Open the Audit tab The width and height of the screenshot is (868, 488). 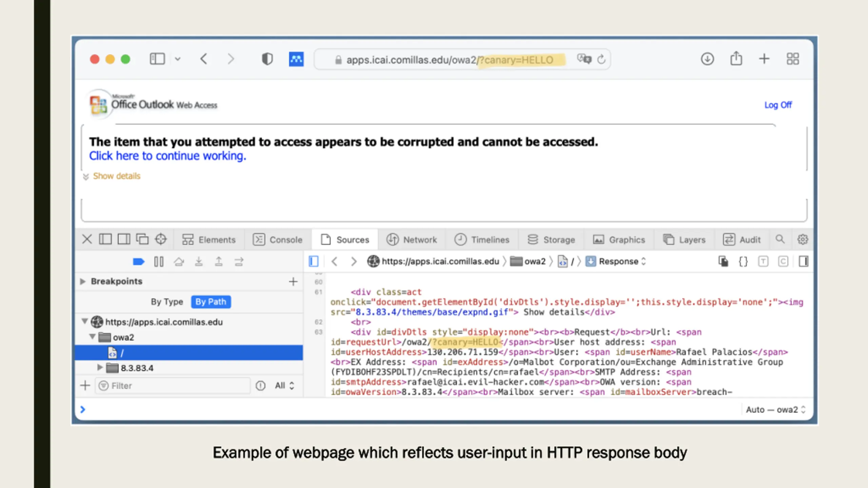tap(742, 240)
